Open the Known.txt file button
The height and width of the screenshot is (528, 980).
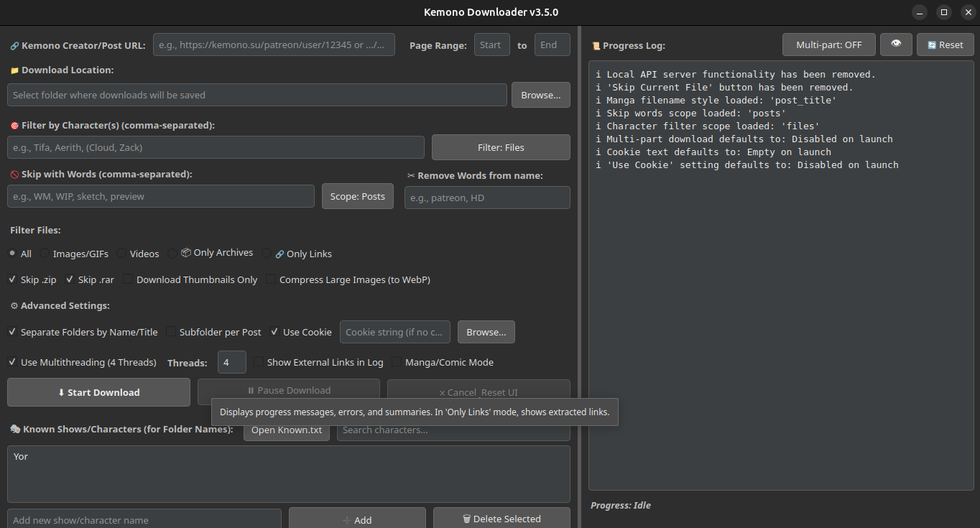tap(286, 430)
